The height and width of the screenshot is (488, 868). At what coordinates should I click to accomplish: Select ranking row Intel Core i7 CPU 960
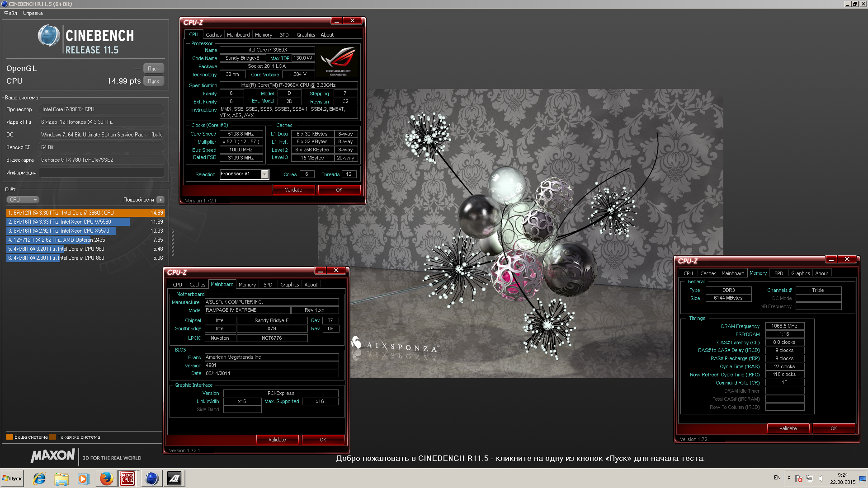point(85,249)
